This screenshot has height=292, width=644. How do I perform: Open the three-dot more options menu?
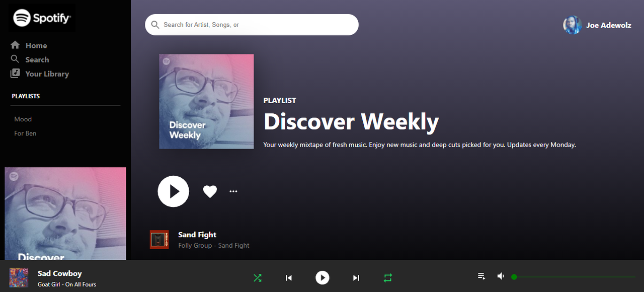[x=233, y=191]
